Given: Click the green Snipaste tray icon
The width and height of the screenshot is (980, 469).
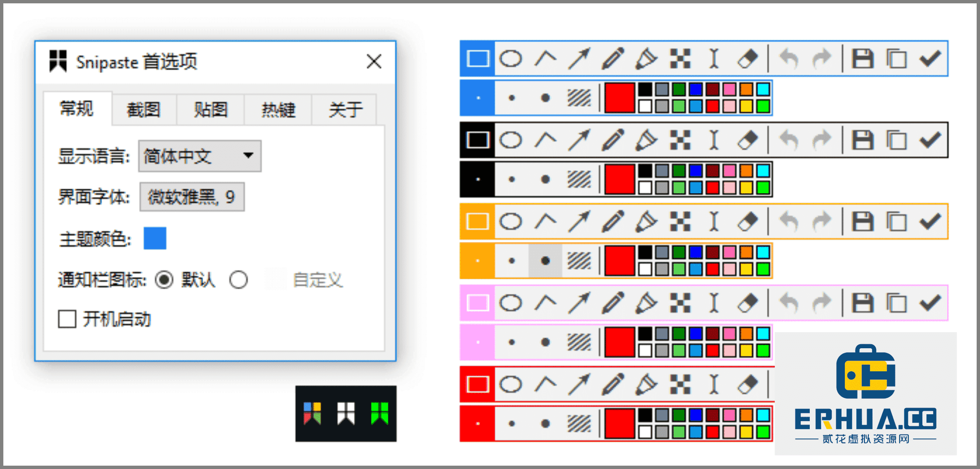Looking at the screenshot, I should pos(379,413).
